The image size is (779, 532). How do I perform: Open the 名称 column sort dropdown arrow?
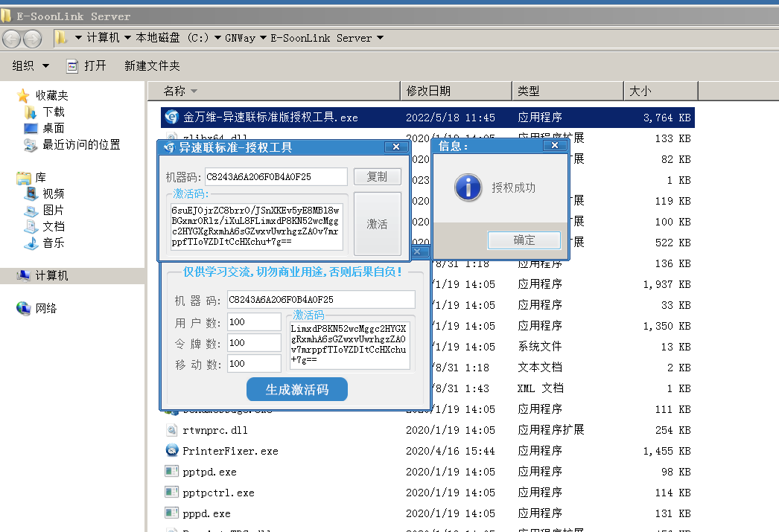pyautogui.click(x=194, y=92)
